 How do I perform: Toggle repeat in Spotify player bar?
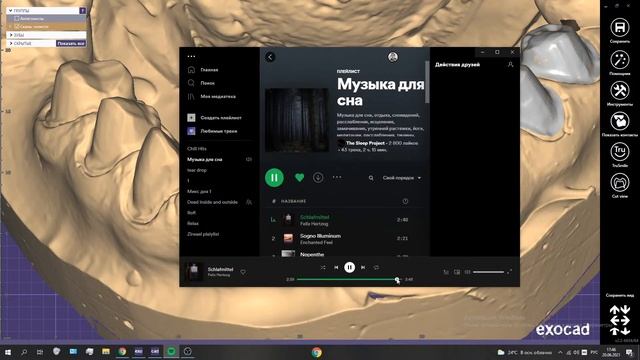[x=376, y=267]
